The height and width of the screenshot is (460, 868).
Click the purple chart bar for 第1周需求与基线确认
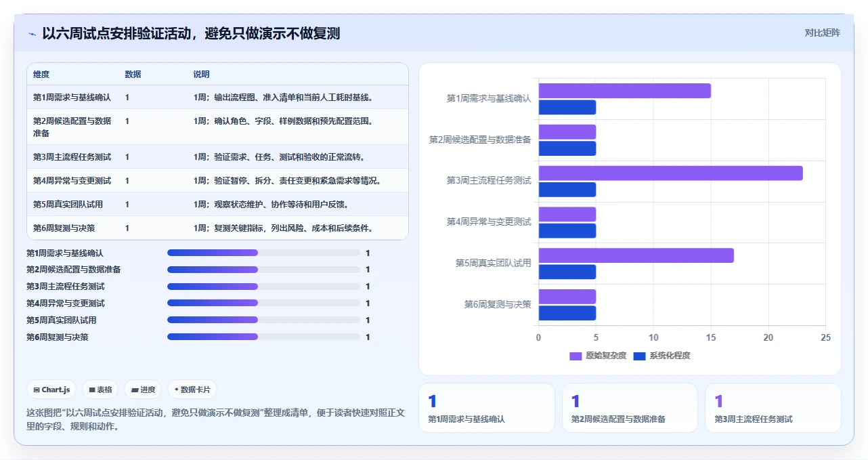624,91
